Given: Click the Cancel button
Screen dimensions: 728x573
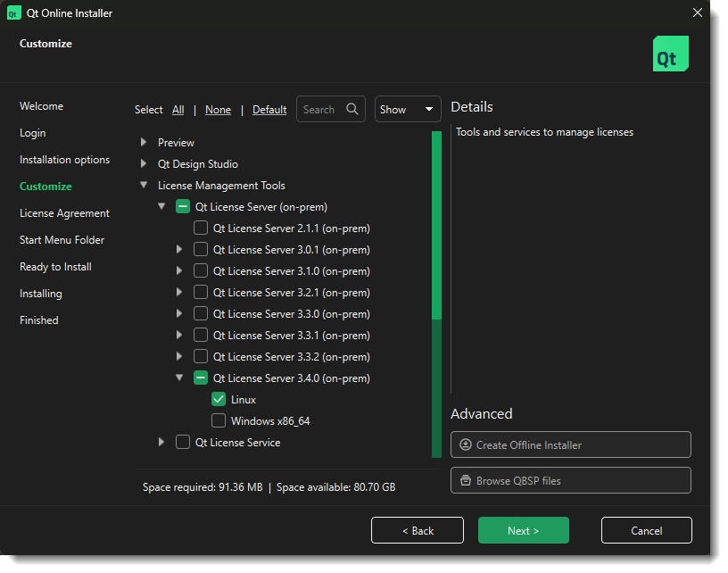Looking at the screenshot, I should 646,529.
